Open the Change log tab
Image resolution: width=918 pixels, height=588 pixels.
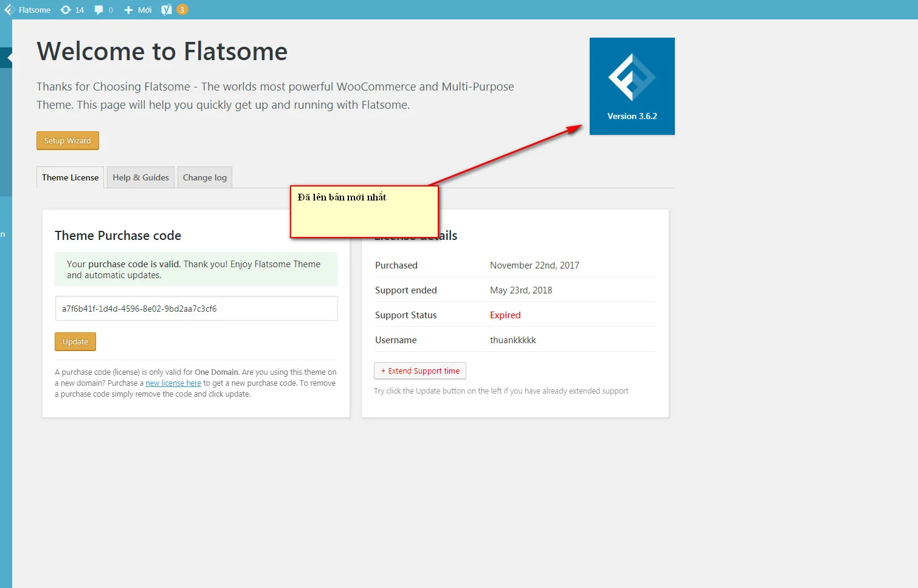(205, 177)
